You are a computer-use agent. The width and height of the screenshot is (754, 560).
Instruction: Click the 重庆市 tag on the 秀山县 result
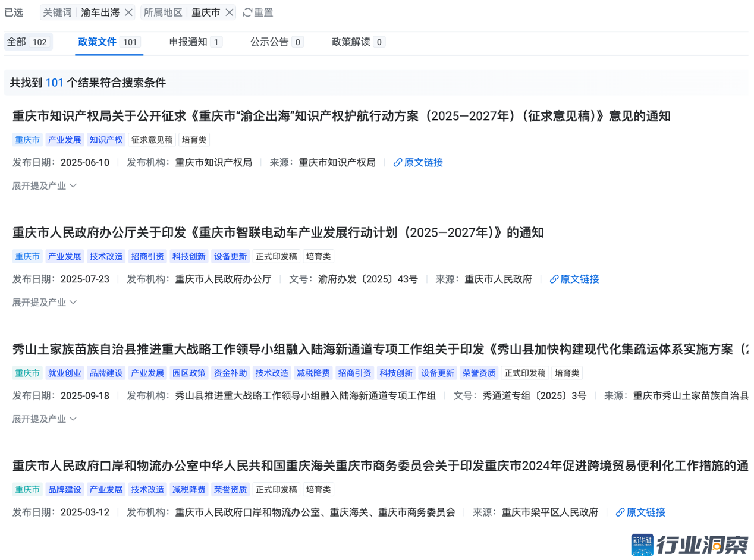tap(27, 373)
